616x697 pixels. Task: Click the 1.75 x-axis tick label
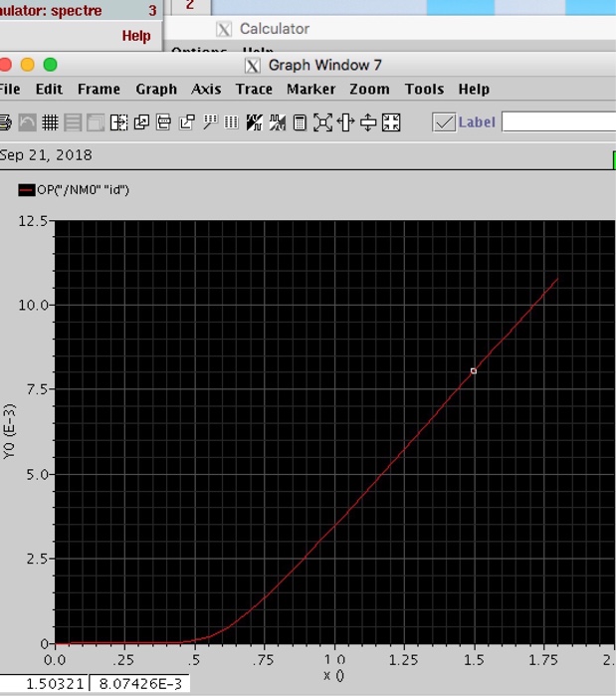click(542, 660)
